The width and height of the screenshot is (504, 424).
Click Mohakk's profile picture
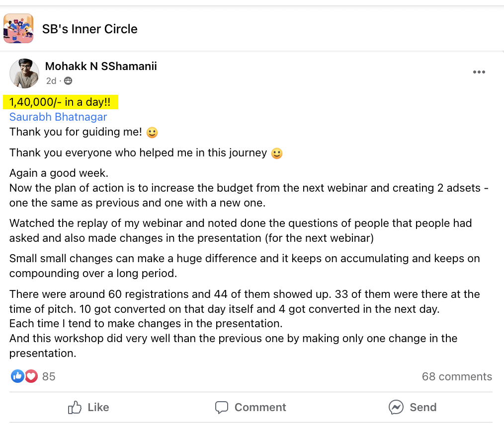tap(24, 73)
